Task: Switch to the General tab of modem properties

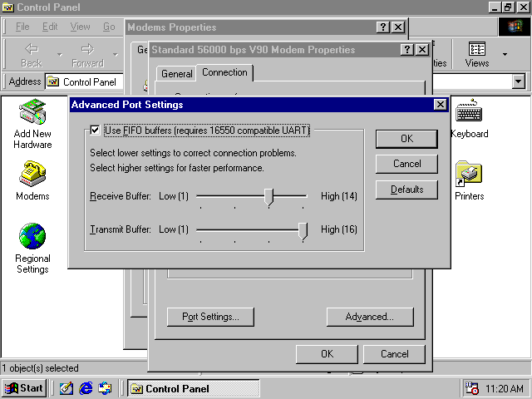Action: [176, 74]
